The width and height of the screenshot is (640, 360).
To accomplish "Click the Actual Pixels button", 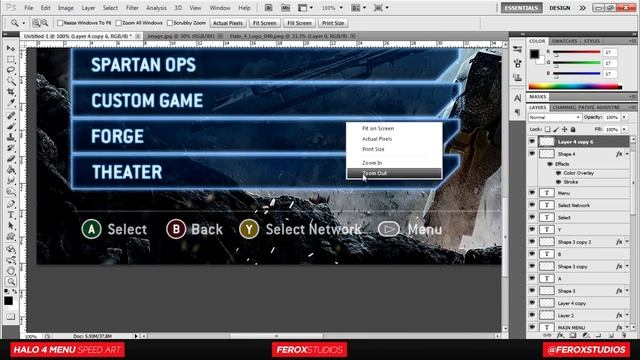I will click(x=228, y=23).
